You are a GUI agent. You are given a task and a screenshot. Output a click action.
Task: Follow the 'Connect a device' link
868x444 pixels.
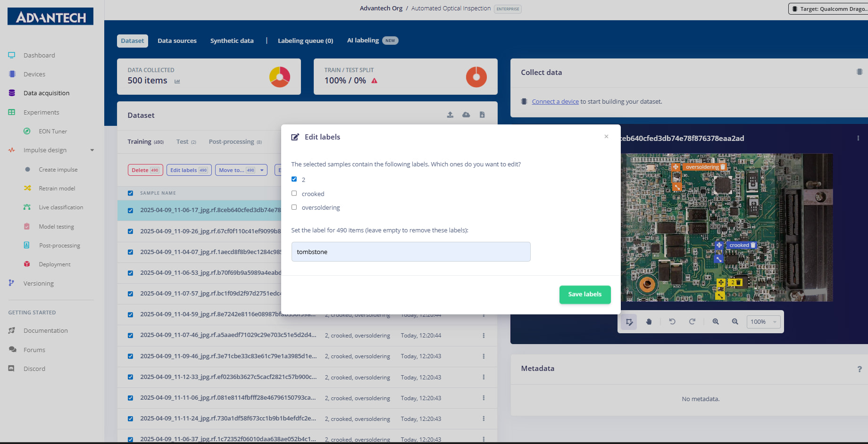(555, 101)
